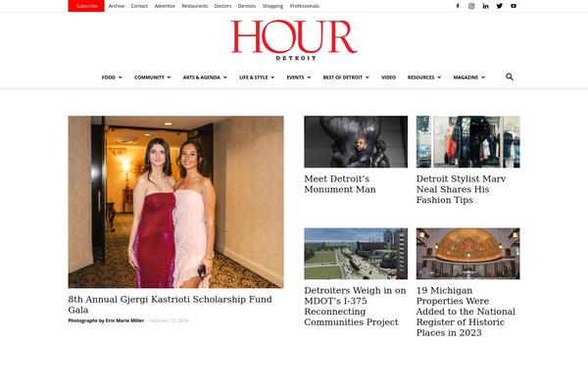The height and width of the screenshot is (392, 588).
Task: Expand the Life & Style menu chevron
Action: [x=272, y=77]
